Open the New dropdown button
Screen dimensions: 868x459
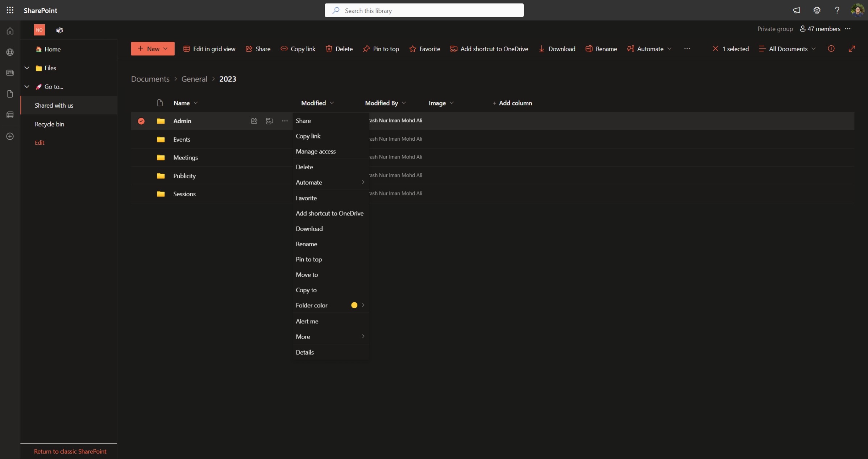[x=153, y=49]
